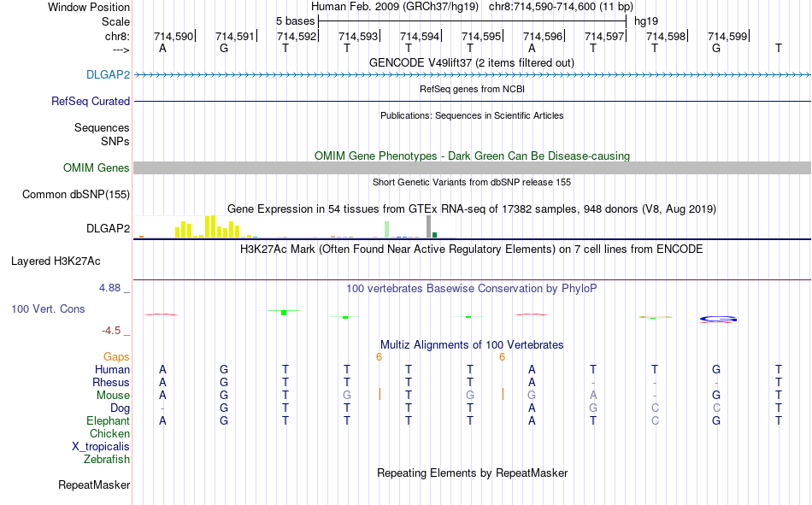This screenshot has height=505, width=812.
Task: Click the Human alignment row label
Action: [112, 369]
